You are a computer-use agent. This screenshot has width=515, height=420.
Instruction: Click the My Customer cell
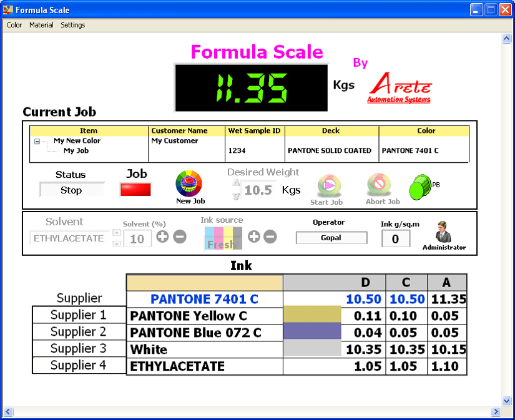pos(175,140)
